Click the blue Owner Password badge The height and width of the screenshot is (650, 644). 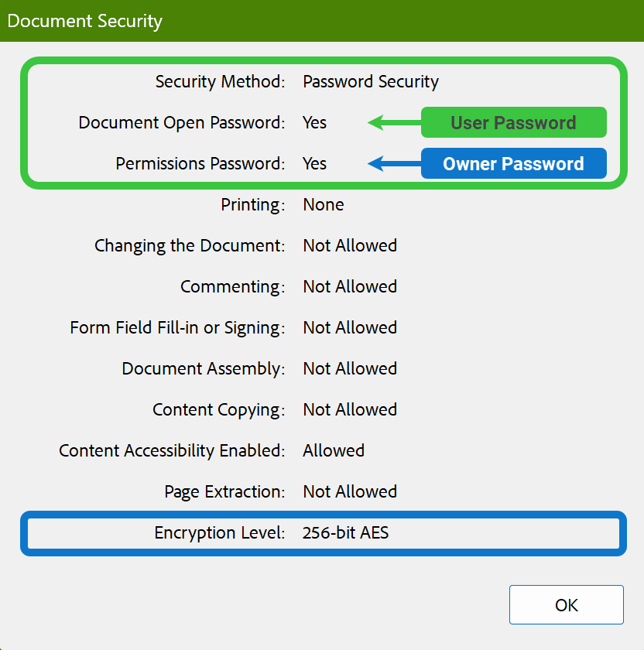click(x=513, y=163)
